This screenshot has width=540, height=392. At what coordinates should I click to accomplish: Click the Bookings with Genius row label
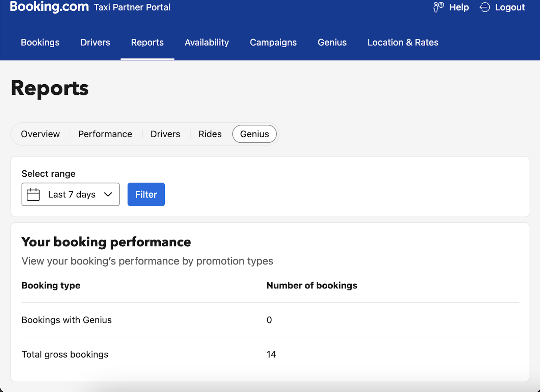click(x=66, y=320)
